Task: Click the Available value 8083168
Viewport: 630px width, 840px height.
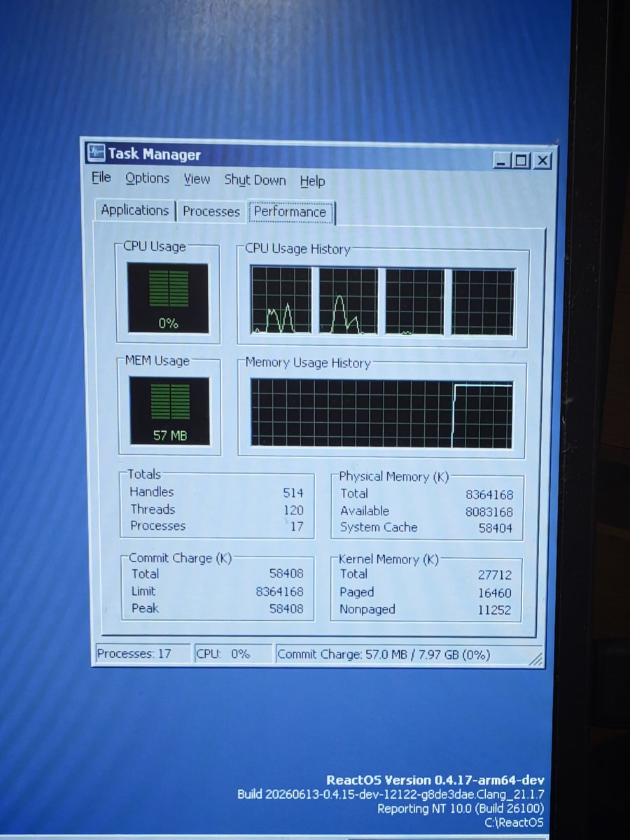Action: click(x=489, y=512)
